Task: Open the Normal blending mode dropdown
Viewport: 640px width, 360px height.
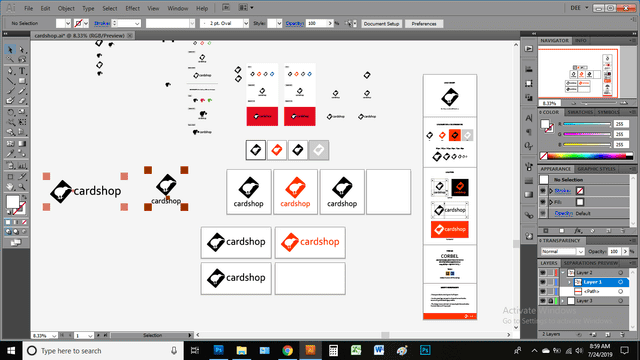Action: (562, 251)
